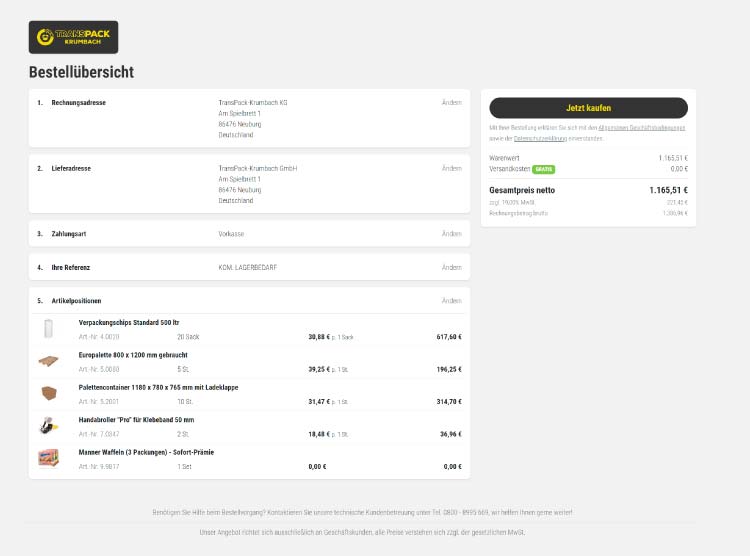Select the Manner Waffeln Sofort-Prämie title
This screenshot has height=556, width=750.
pyautogui.click(x=146, y=452)
